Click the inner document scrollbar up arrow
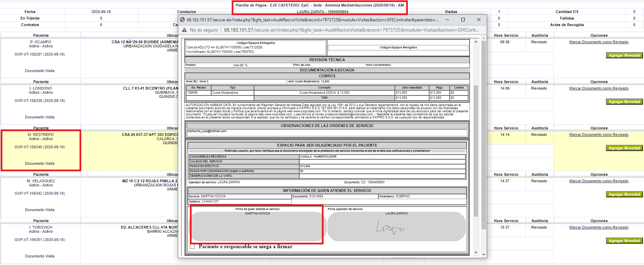 (476, 42)
